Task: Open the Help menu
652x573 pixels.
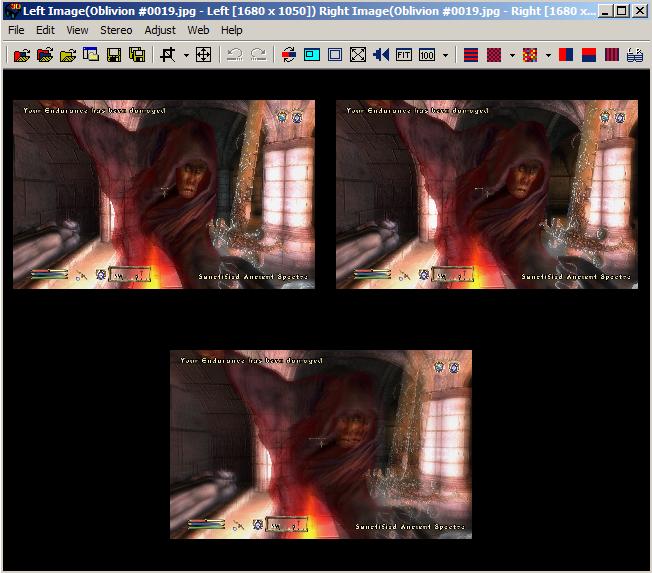Action: tap(232, 30)
